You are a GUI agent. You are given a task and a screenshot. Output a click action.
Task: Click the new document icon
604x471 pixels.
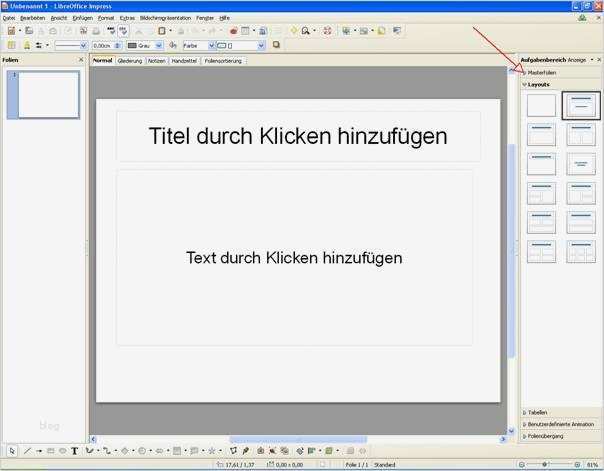coord(12,31)
